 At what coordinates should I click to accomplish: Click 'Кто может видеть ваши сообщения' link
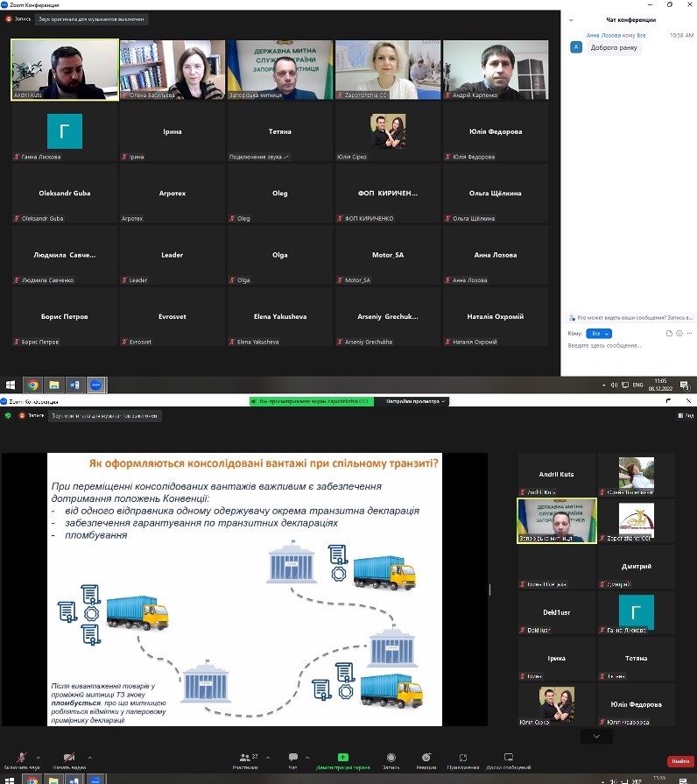coord(630,318)
